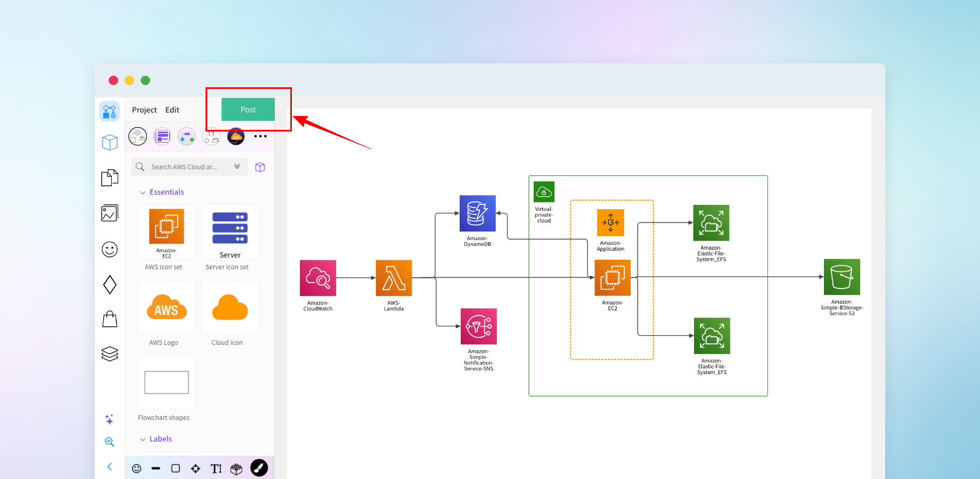
Task: Click the purple sparkle AI icon
Action: click(109, 419)
